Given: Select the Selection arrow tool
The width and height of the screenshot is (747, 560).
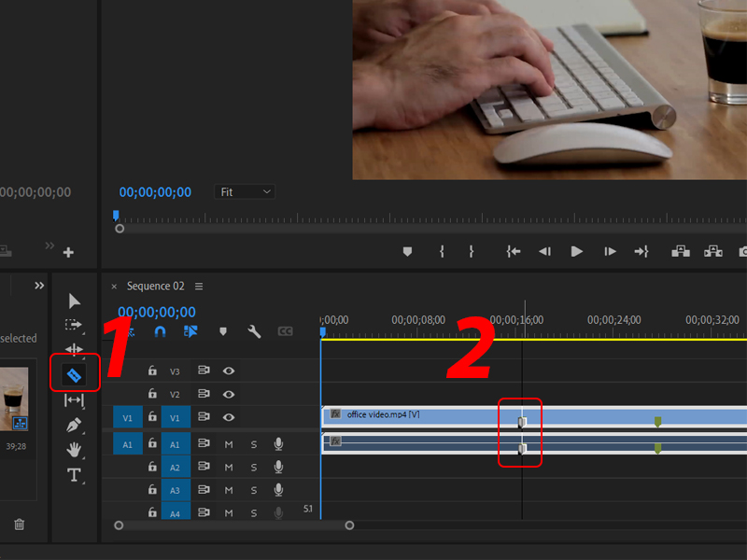Looking at the screenshot, I should [x=74, y=301].
